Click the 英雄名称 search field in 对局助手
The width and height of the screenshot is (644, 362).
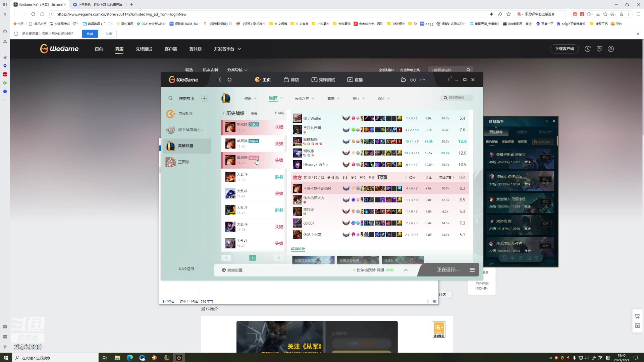[543, 142]
